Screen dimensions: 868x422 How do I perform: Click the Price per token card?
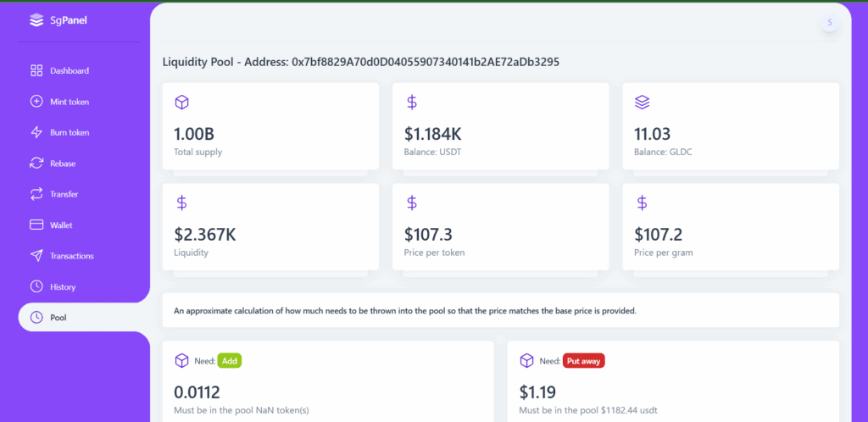click(x=500, y=227)
